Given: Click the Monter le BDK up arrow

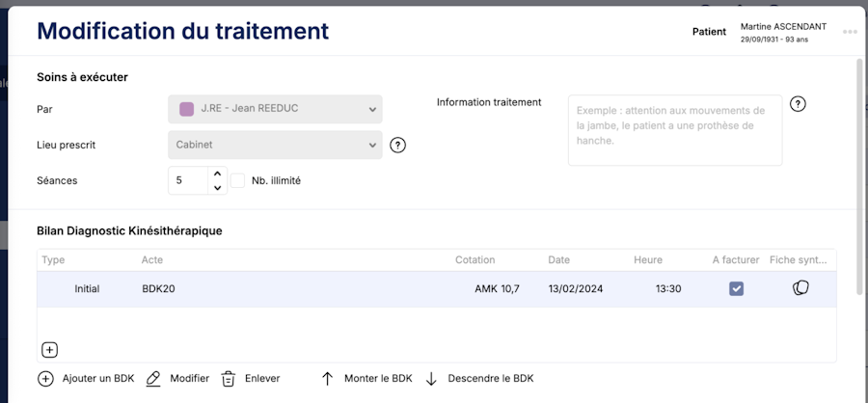Looking at the screenshot, I should click(x=327, y=379).
